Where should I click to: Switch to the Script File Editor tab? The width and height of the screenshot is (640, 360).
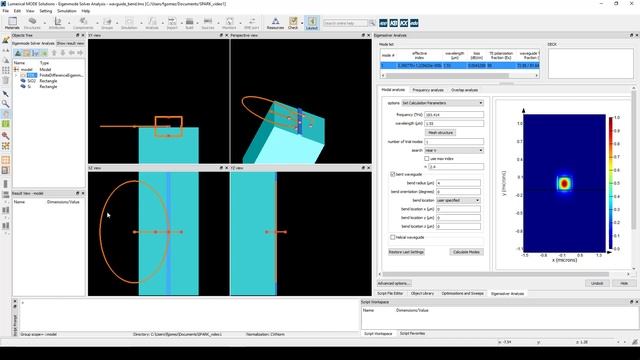(x=390, y=293)
